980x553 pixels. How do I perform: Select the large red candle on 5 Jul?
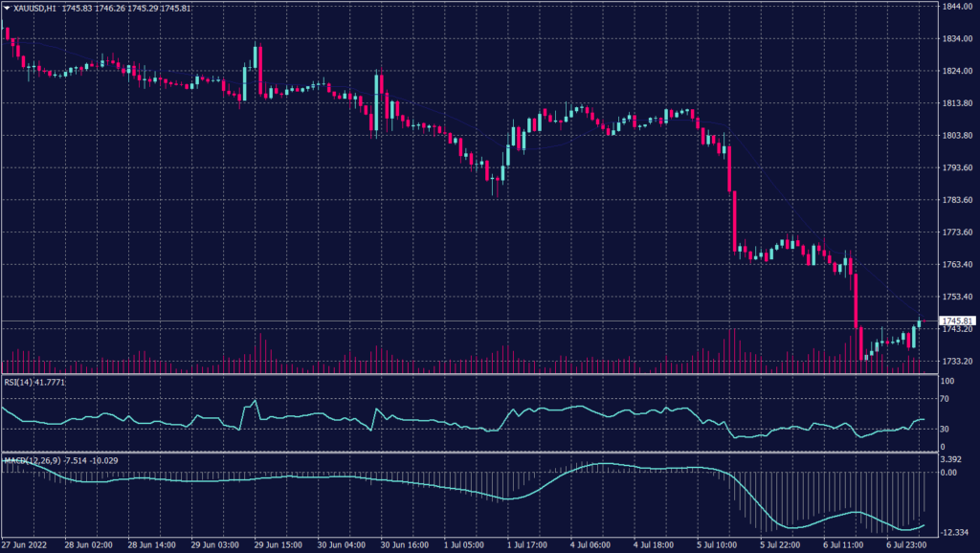(x=732, y=220)
